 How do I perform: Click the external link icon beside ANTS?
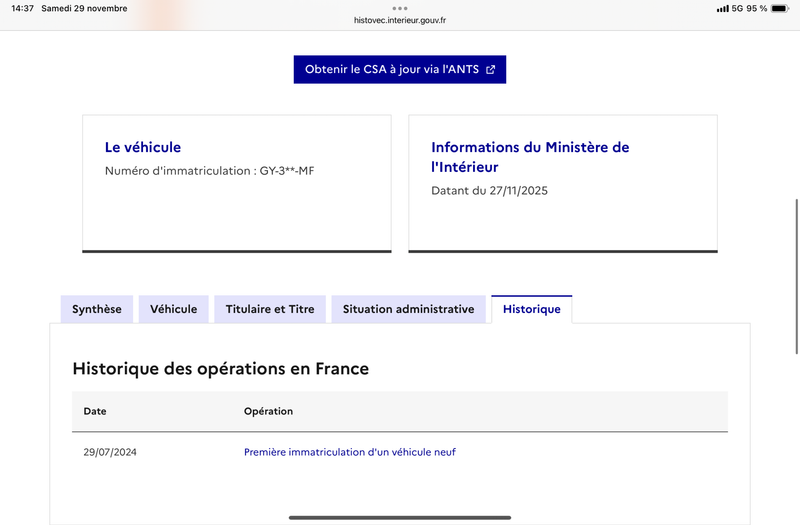point(490,70)
